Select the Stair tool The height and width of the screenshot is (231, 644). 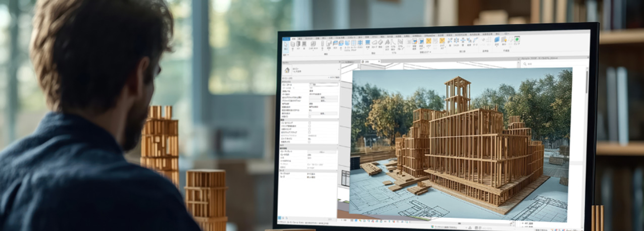(x=380, y=44)
